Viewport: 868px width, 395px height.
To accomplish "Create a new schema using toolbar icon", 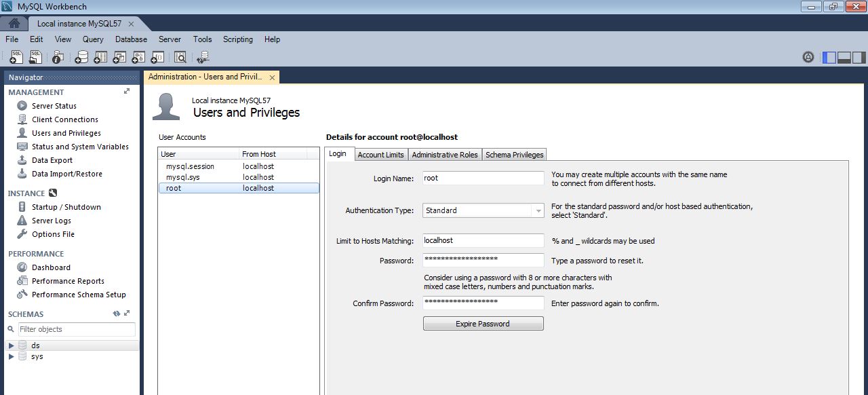I will [81, 58].
